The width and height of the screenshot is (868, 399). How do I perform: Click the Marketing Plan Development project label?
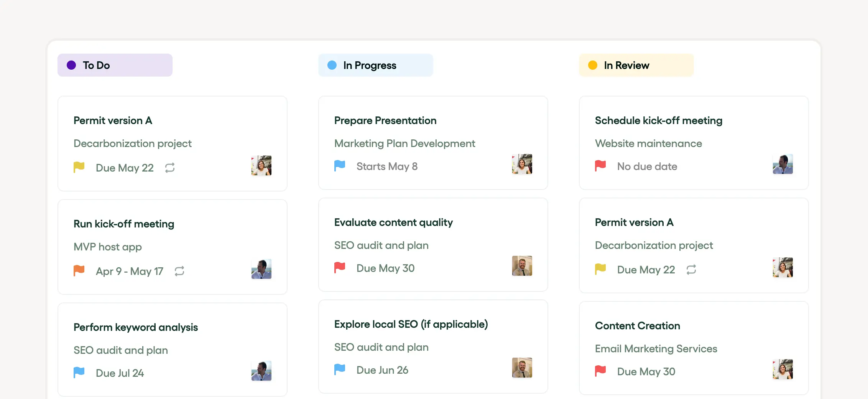[x=404, y=144]
